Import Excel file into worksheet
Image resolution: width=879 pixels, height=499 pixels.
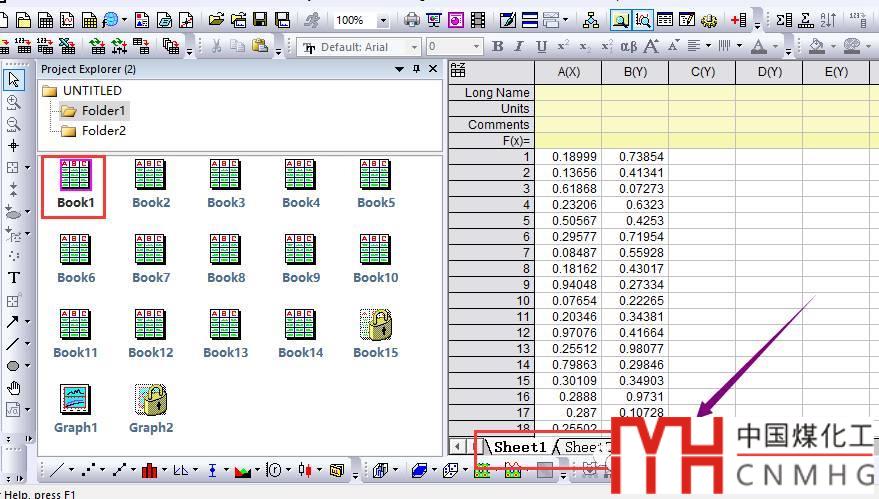coord(67,47)
